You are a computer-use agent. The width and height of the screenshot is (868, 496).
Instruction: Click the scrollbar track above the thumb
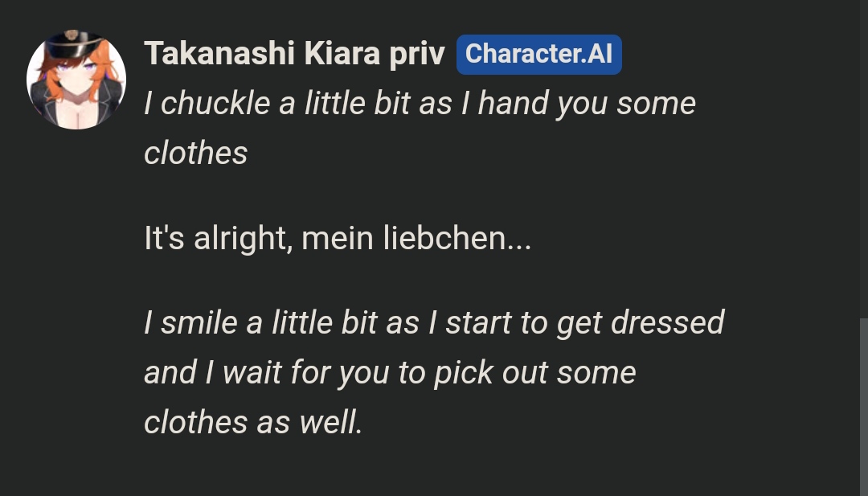click(863, 161)
